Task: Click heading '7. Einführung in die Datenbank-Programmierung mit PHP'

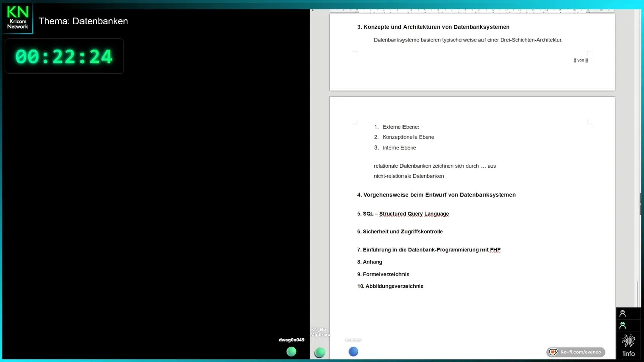Action: (x=429, y=250)
